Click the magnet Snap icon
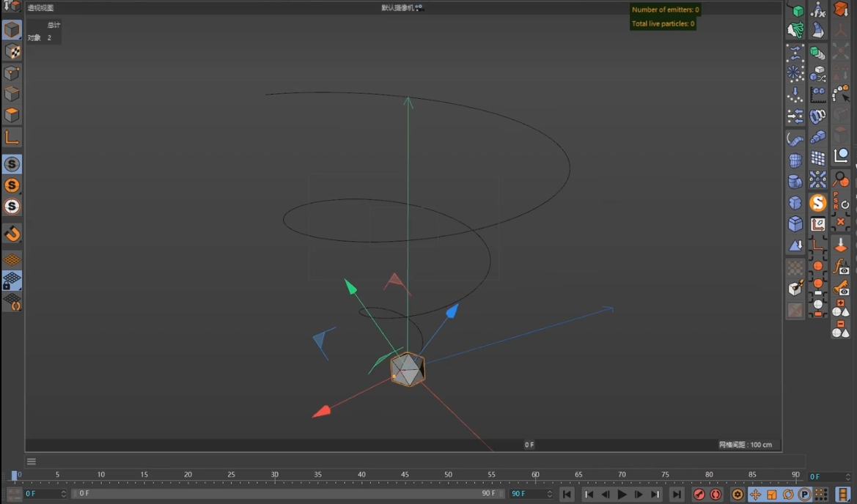Screen dimensions: 857x504 click(12, 234)
